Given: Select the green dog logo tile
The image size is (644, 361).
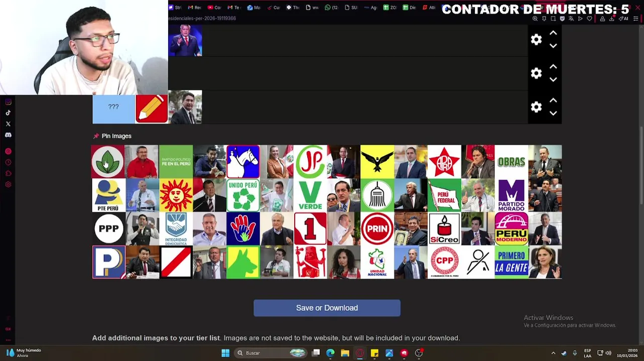Looking at the screenshot, I should (x=243, y=262).
